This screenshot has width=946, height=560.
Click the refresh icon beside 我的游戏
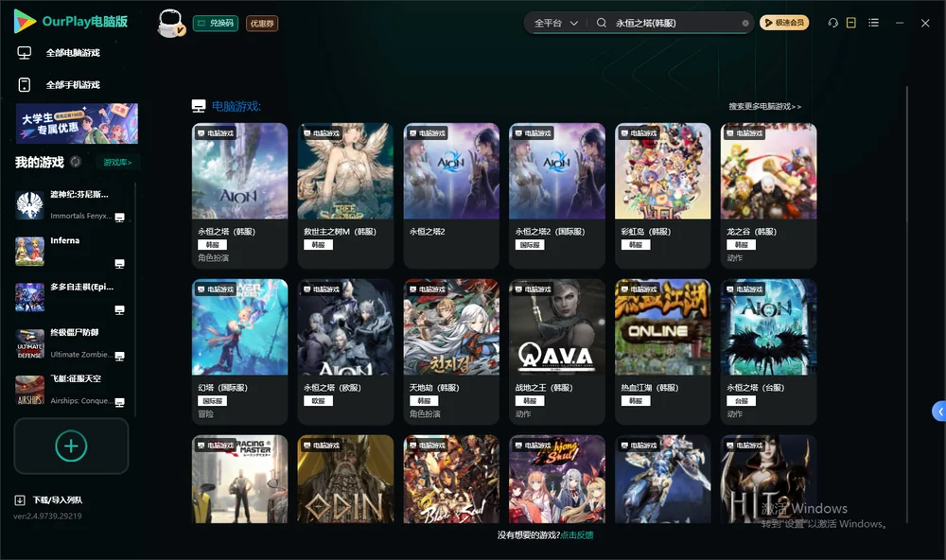(x=76, y=162)
